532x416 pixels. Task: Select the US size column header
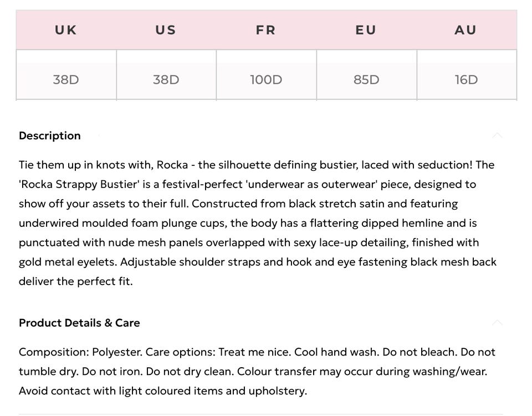[x=166, y=31]
